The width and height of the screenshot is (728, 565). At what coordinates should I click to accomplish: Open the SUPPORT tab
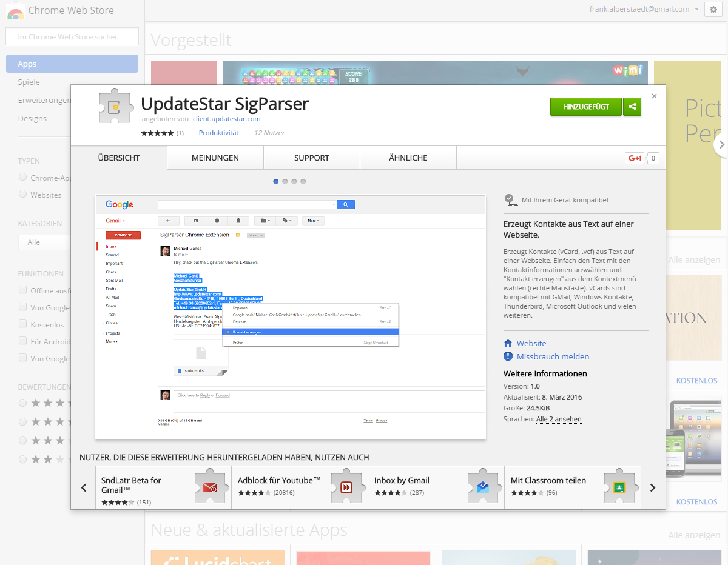(311, 157)
